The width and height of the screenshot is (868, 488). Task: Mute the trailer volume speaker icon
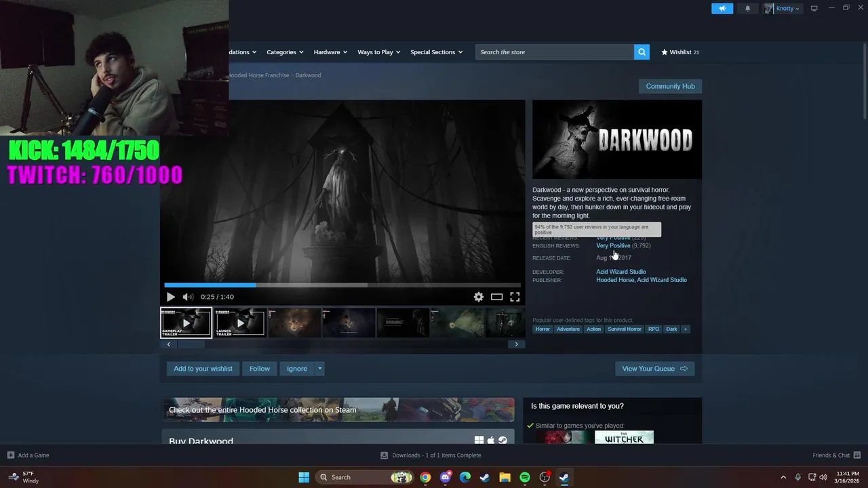coord(188,297)
